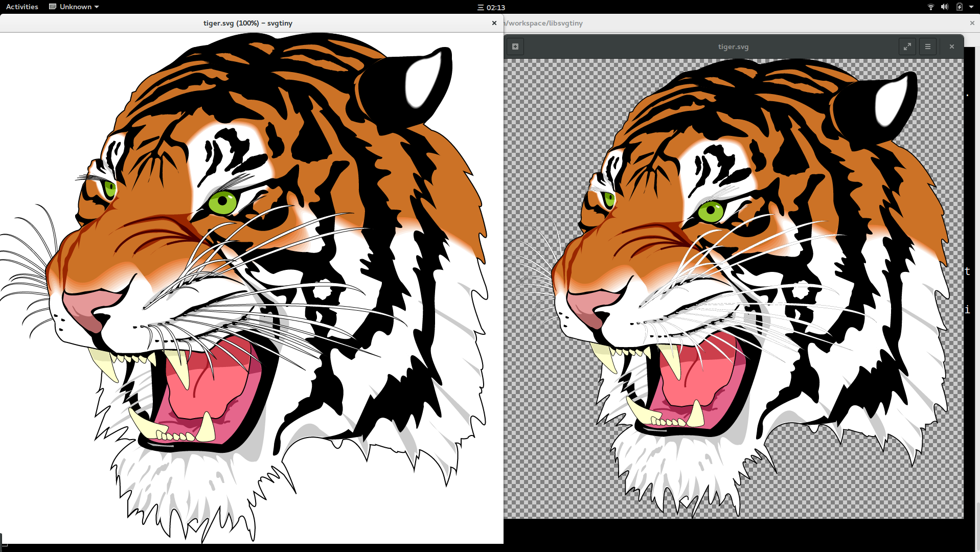Close the libsvgtiny terminal window
980x552 pixels.
972,23
